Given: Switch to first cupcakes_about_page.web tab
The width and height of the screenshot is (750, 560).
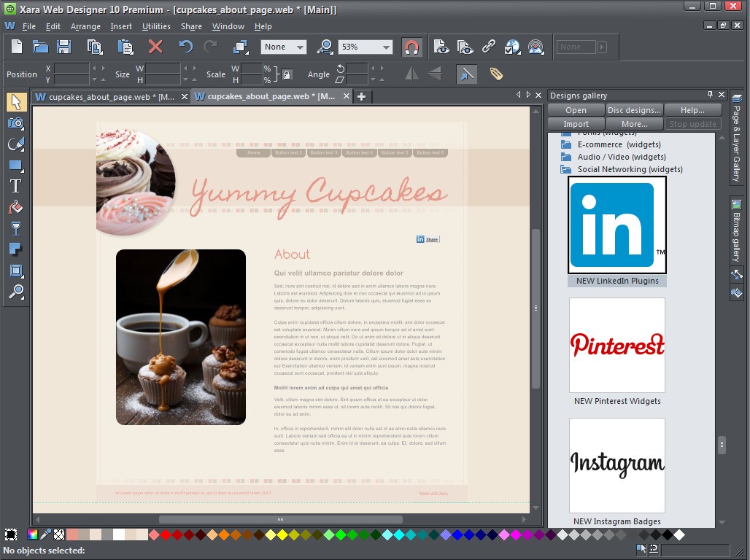Looking at the screenshot, I should [111, 96].
